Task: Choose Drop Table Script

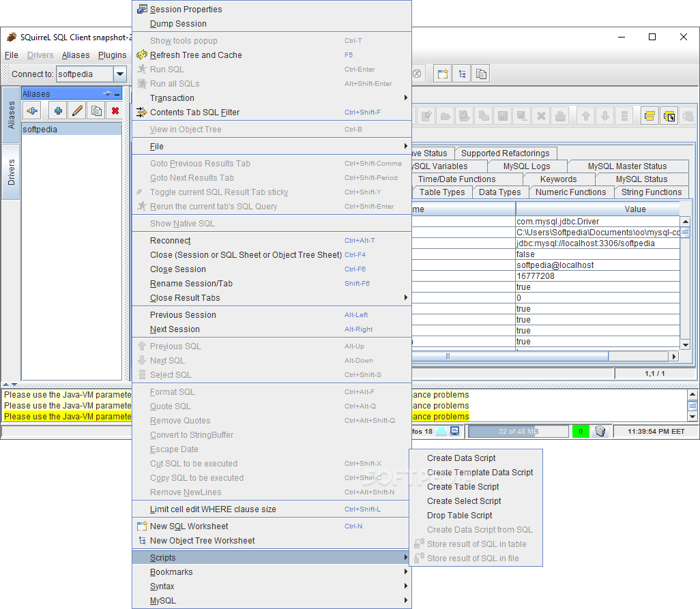Action: 476,515
